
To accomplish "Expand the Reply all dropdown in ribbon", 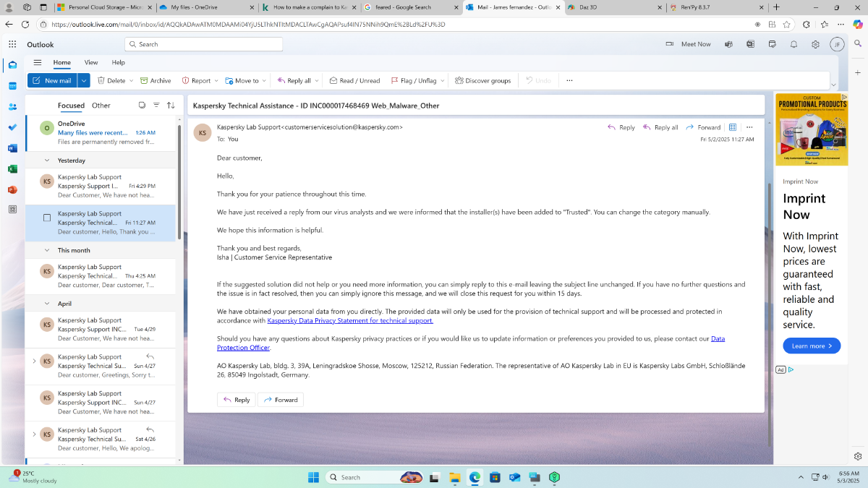I will (x=317, y=81).
